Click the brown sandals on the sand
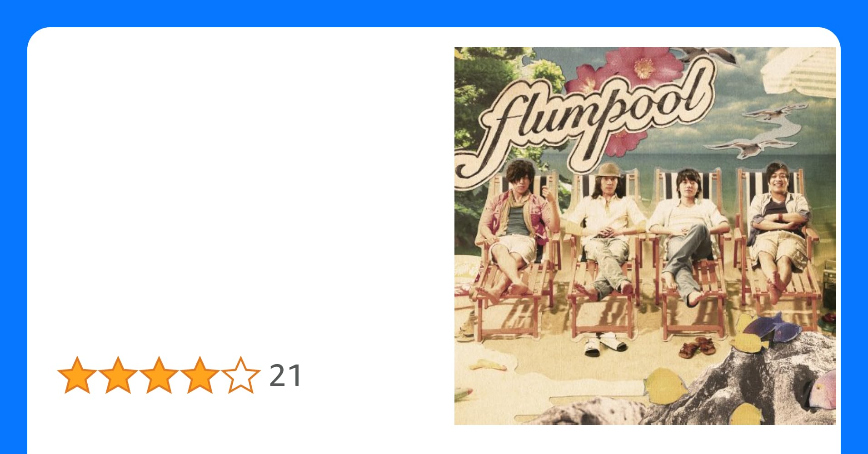Screen dimensions: 868x454 pyautogui.click(x=698, y=347)
